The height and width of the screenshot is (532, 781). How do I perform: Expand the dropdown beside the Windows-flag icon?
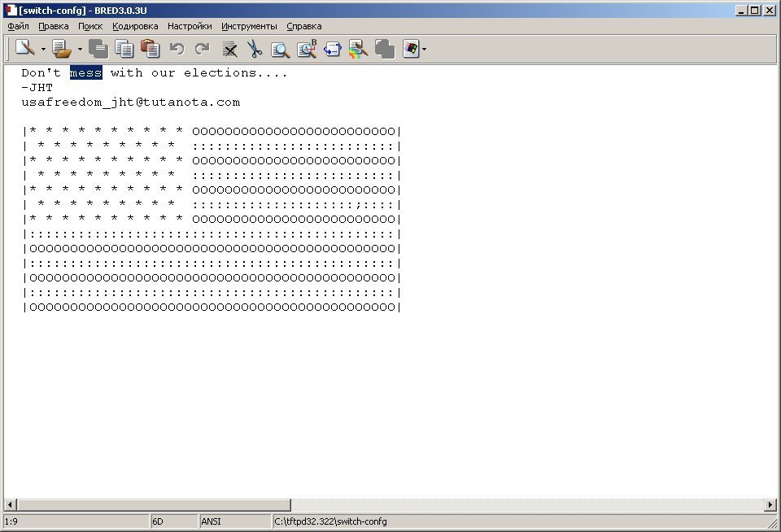[x=424, y=50]
